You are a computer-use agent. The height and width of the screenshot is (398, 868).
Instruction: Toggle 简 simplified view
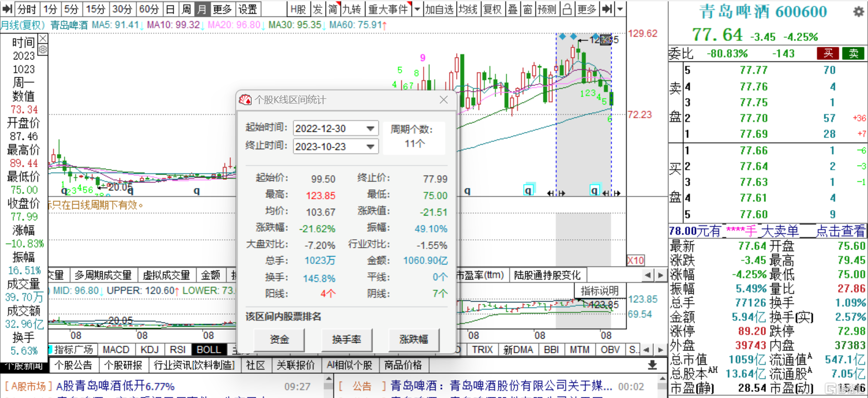(x=333, y=9)
